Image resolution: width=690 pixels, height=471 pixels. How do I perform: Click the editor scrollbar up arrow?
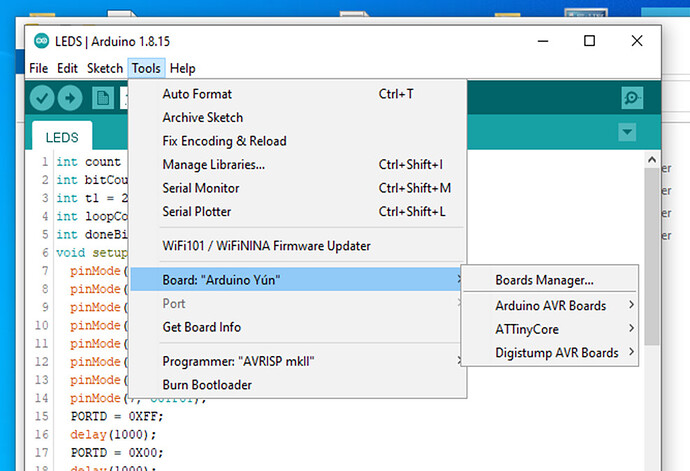(x=652, y=160)
